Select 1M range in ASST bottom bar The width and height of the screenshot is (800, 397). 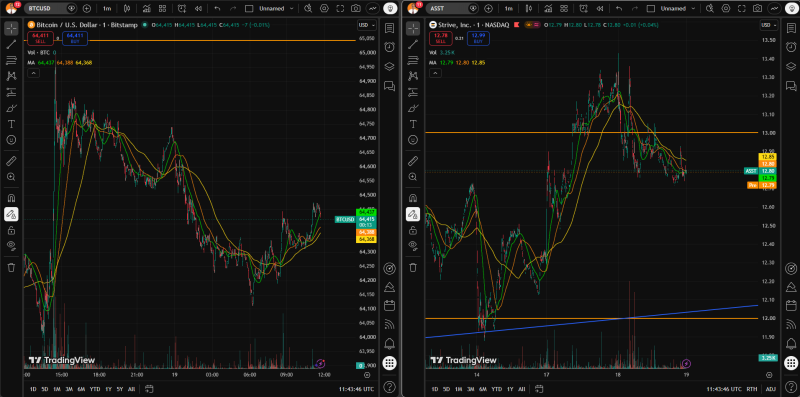point(459,389)
